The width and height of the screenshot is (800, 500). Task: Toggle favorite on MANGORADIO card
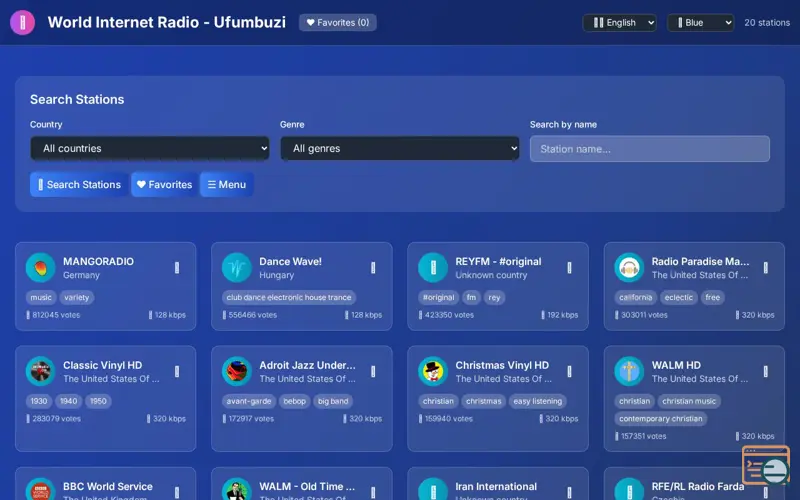[177, 267]
